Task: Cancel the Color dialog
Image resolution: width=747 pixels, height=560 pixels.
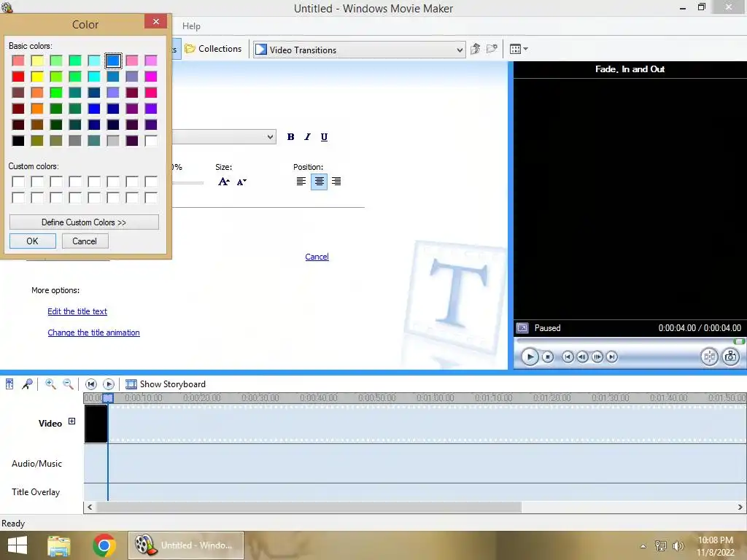Action: tap(85, 241)
